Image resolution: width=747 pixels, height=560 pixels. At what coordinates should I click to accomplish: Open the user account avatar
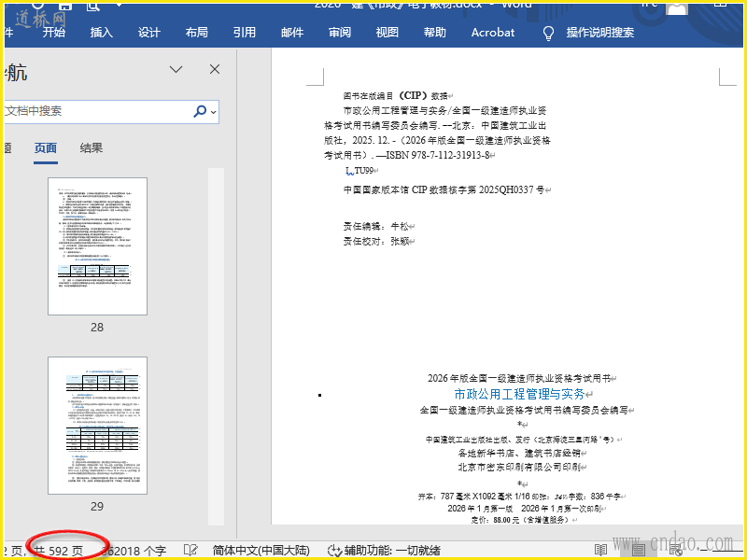click(x=677, y=7)
